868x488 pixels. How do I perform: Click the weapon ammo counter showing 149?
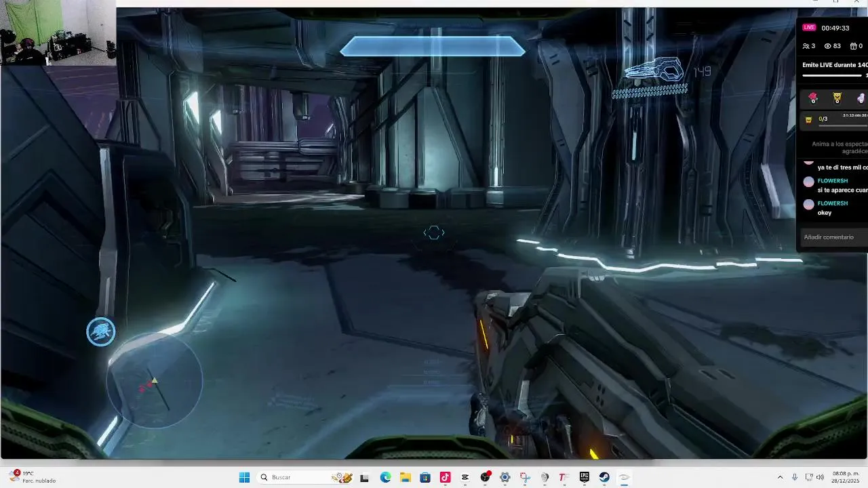[702, 71]
